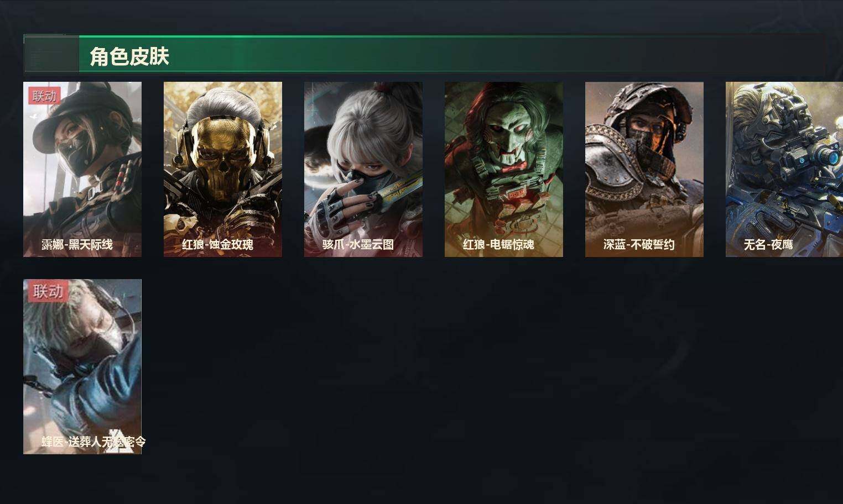This screenshot has height=504, width=843.
Task: Click the menu icon block beside 角色皮肤
Action: pos(51,55)
